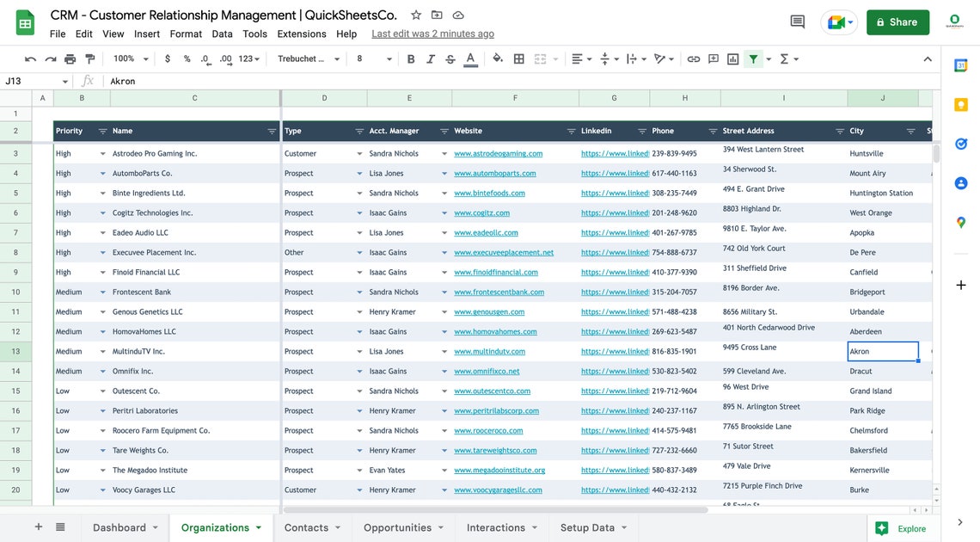This screenshot has height=542, width=980.
Task: Click inside the formula bar
Action: [258, 80]
